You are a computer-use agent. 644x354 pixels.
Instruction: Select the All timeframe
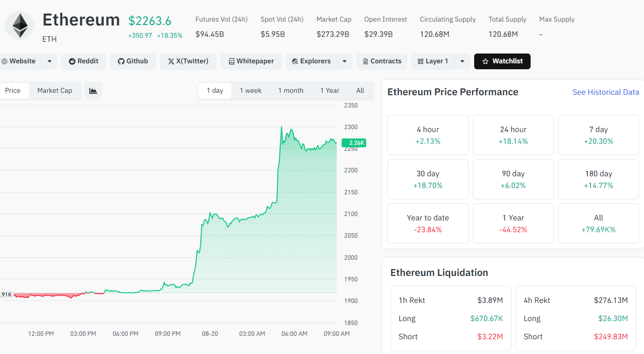coord(360,90)
